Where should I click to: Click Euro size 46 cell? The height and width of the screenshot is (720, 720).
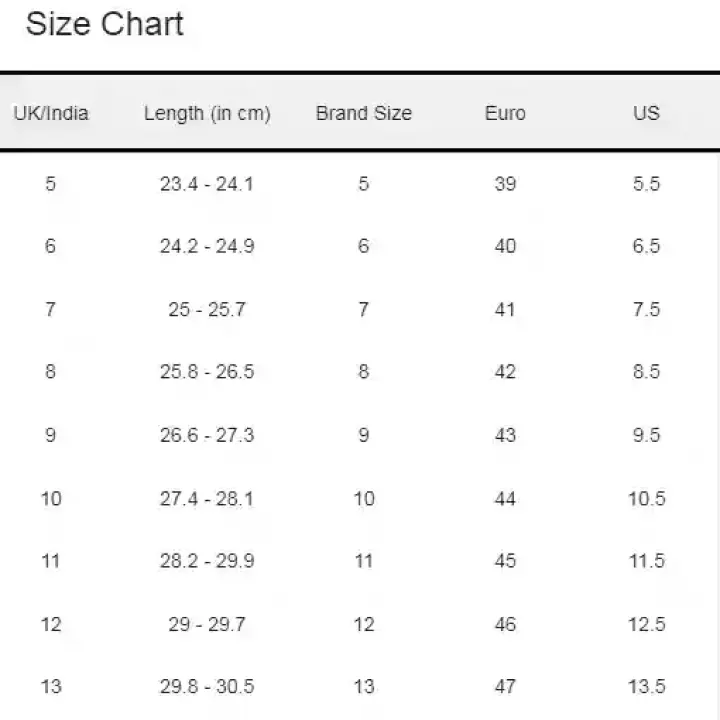tap(505, 624)
